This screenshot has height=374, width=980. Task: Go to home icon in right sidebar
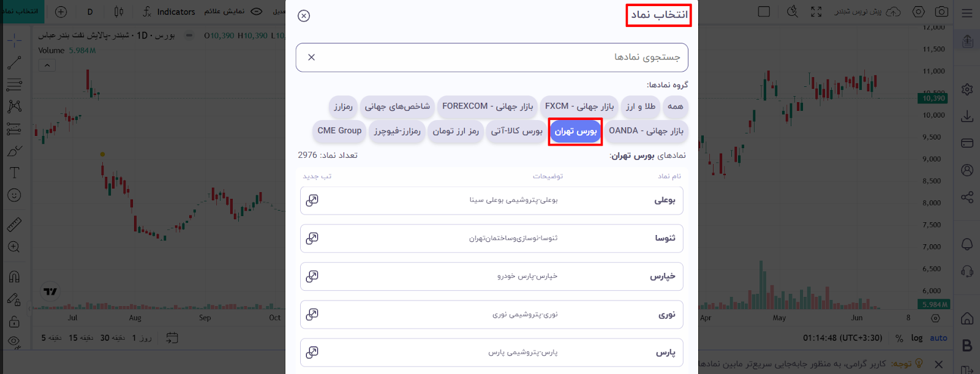coord(967,318)
